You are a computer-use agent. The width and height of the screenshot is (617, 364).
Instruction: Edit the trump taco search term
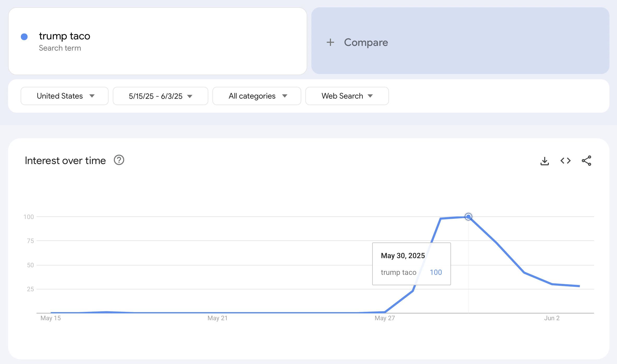64,36
